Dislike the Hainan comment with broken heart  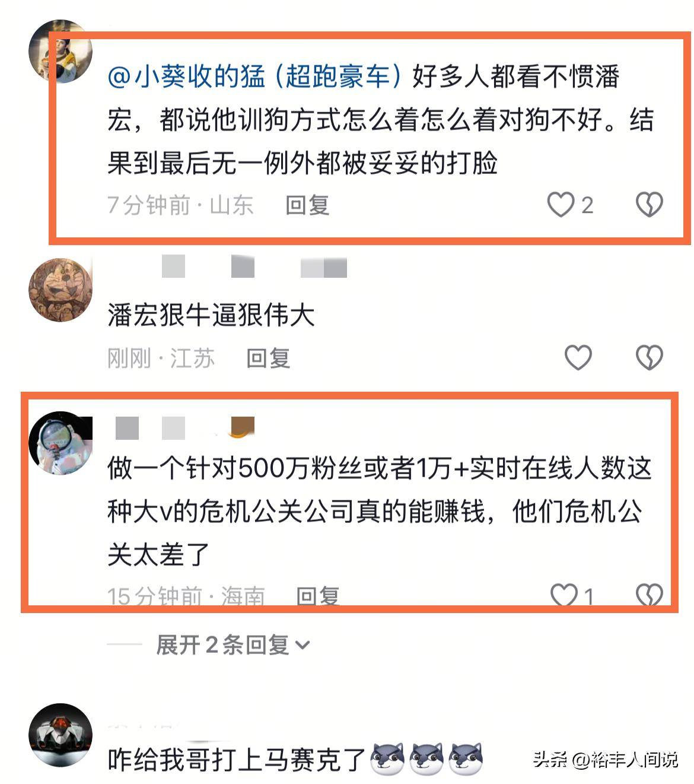click(x=650, y=595)
